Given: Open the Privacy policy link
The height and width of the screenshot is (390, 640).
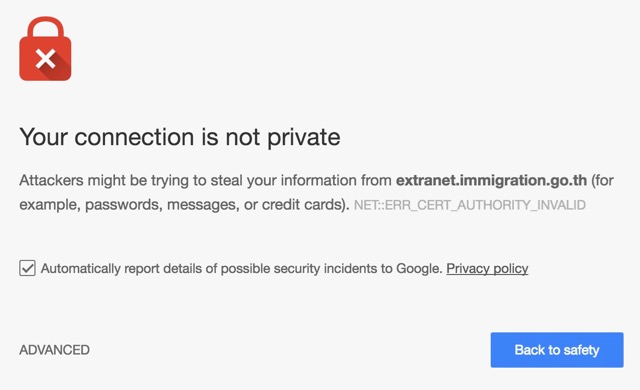Looking at the screenshot, I should (x=487, y=268).
